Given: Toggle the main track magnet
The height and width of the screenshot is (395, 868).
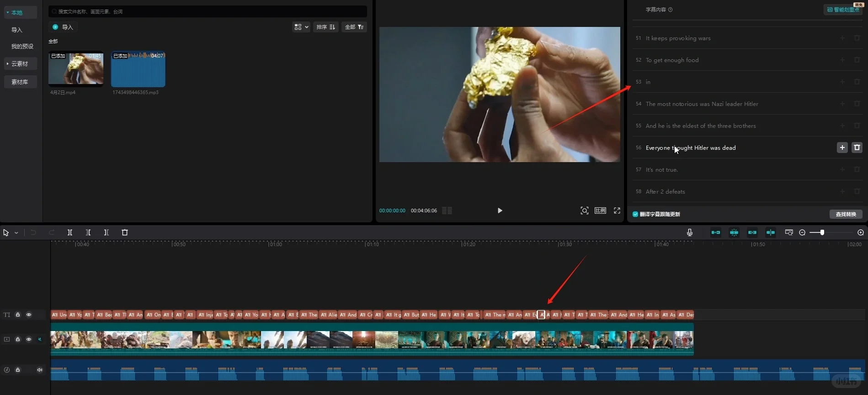Looking at the screenshot, I should [x=716, y=232].
